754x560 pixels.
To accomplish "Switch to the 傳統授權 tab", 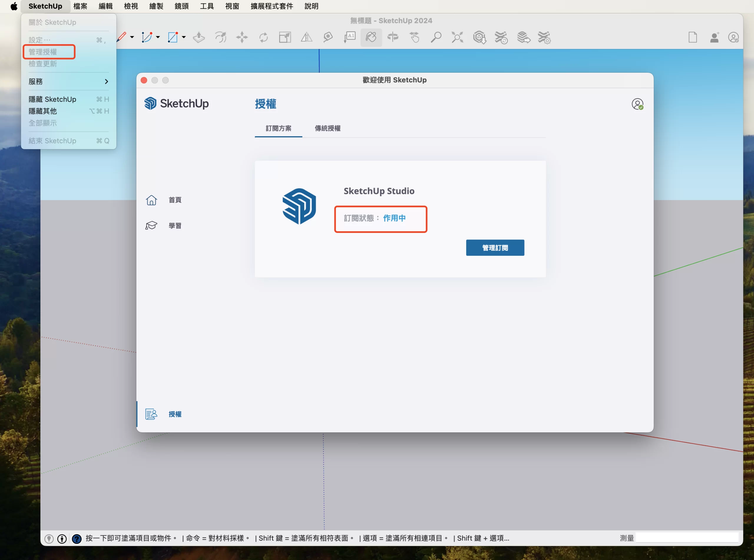I will [x=327, y=128].
